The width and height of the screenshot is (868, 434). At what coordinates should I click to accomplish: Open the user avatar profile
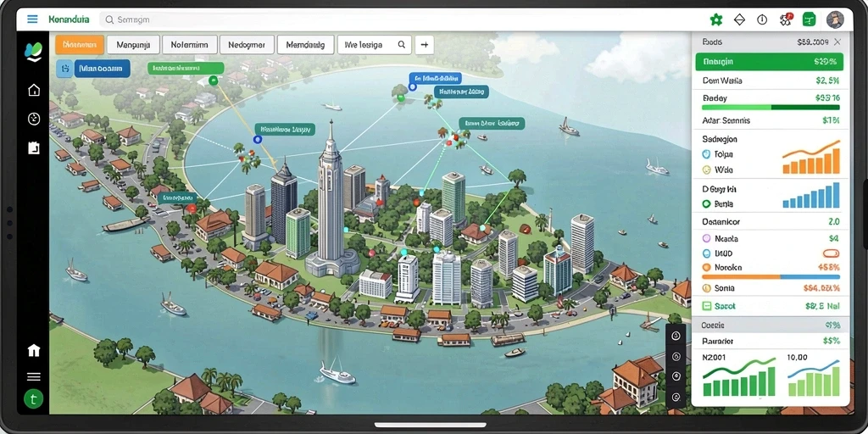coord(835,20)
